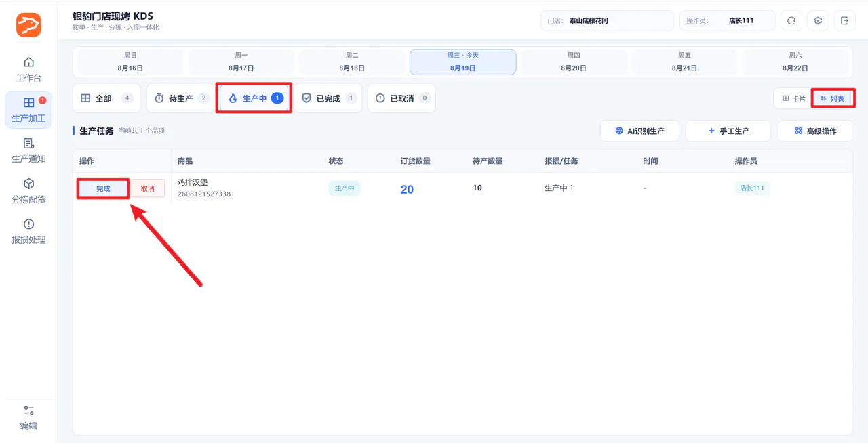Click 完成 for 鸡排汉堡
This screenshot has height=443, width=868.
click(x=103, y=188)
